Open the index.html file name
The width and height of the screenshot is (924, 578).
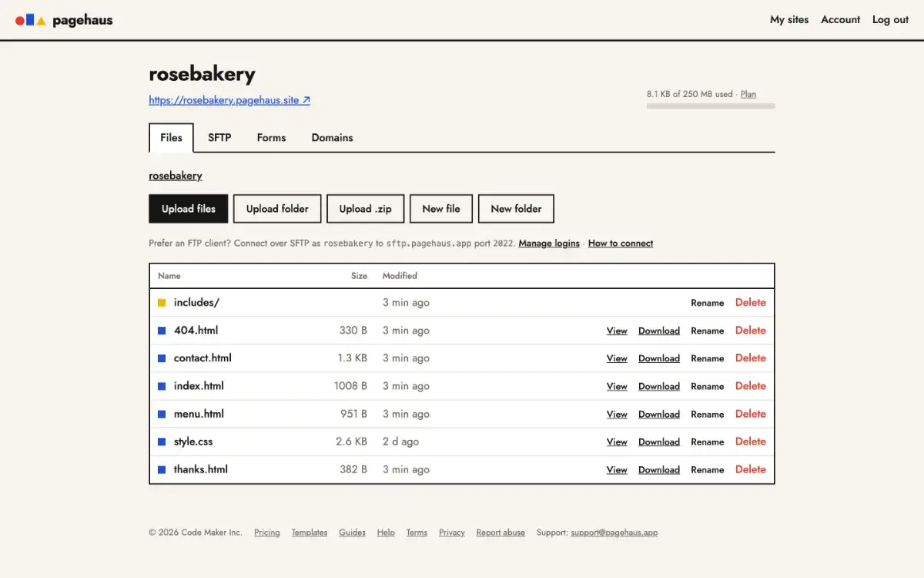[x=199, y=386]
